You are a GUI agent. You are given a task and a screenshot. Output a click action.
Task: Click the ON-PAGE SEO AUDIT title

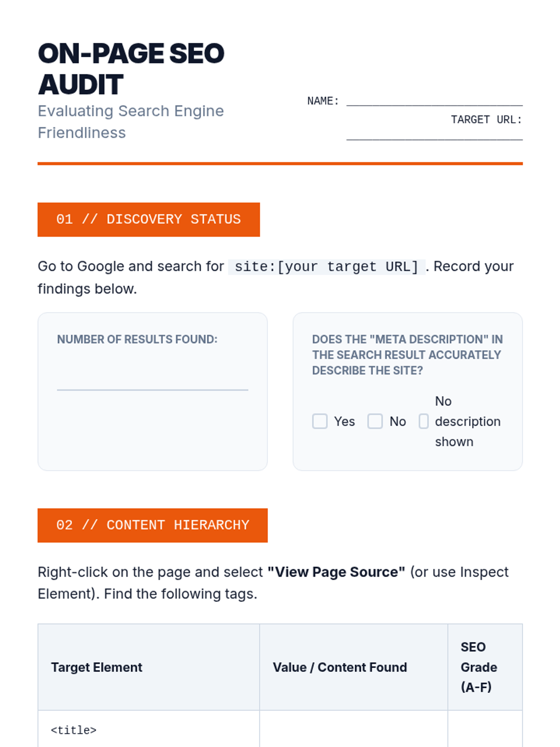(131, 69)
